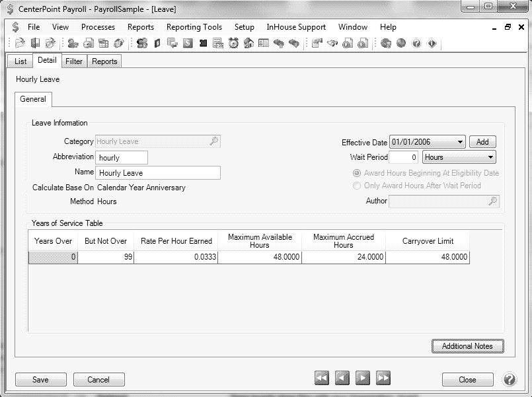Open the card list icon beside the house
The width and height of the screenshot is (532, 397).
[x=264, y=43]
